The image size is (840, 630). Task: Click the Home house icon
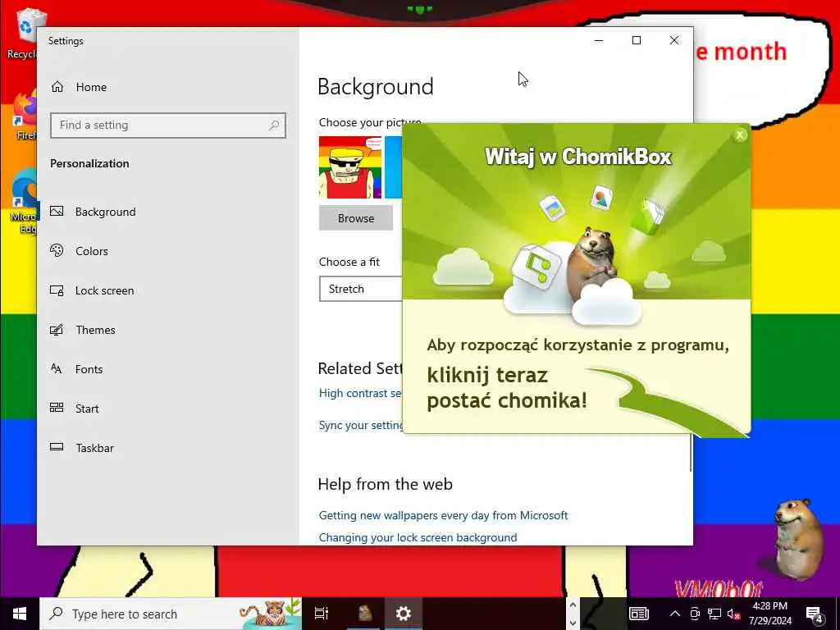(57, 87)
